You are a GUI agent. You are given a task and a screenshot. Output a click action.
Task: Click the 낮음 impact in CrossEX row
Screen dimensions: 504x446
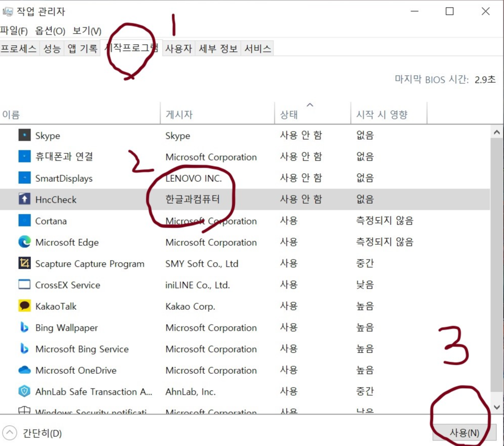point(365,284)
